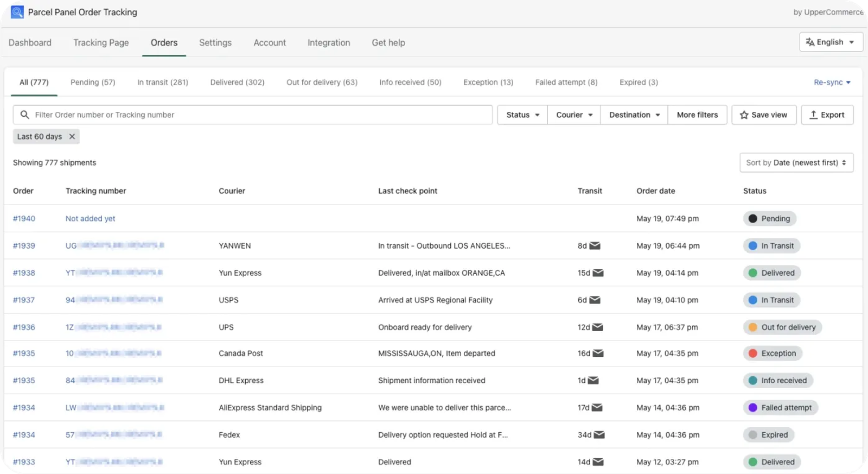The image size is (868, 474).
Task: Open the Tracking Page tab
Action: pyautogui.click(x=101, y=42)
